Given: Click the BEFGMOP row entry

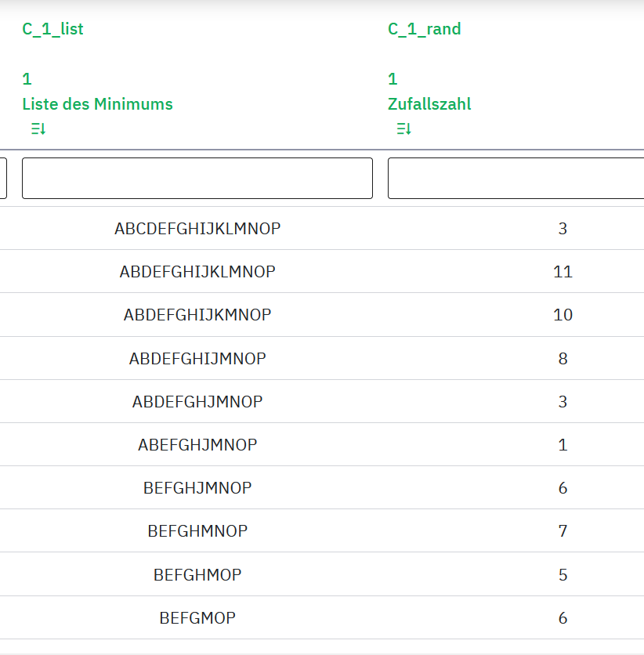Looking at the screenshot, I should pos(197,618).
